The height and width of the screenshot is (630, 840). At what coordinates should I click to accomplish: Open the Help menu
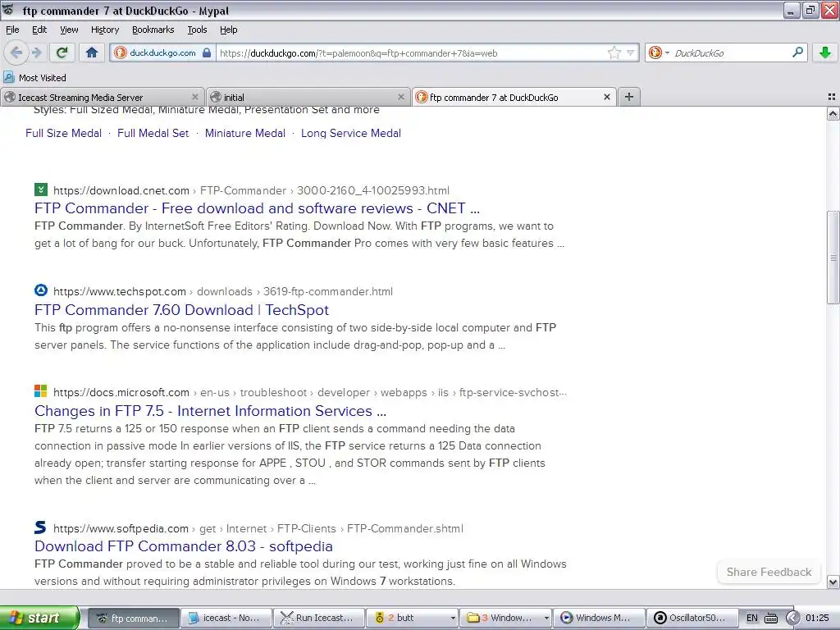pos(228,30)
